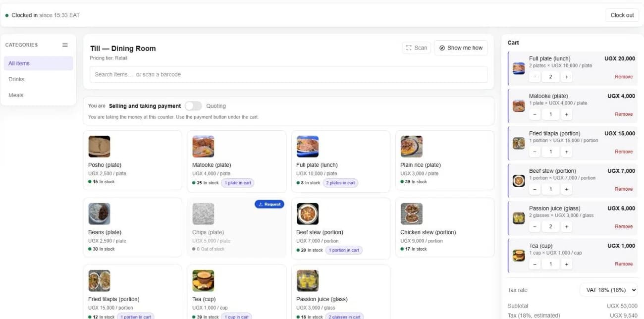This screenshot has height=319, width=644.
Task: Select the Drinks category
Action: coord(38,79)
